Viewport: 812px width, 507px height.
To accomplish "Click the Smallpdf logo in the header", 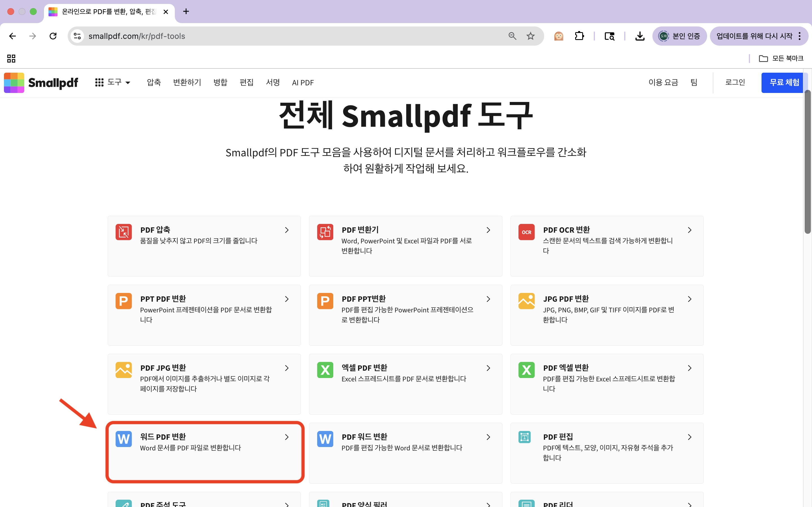I will coord(41,83).
